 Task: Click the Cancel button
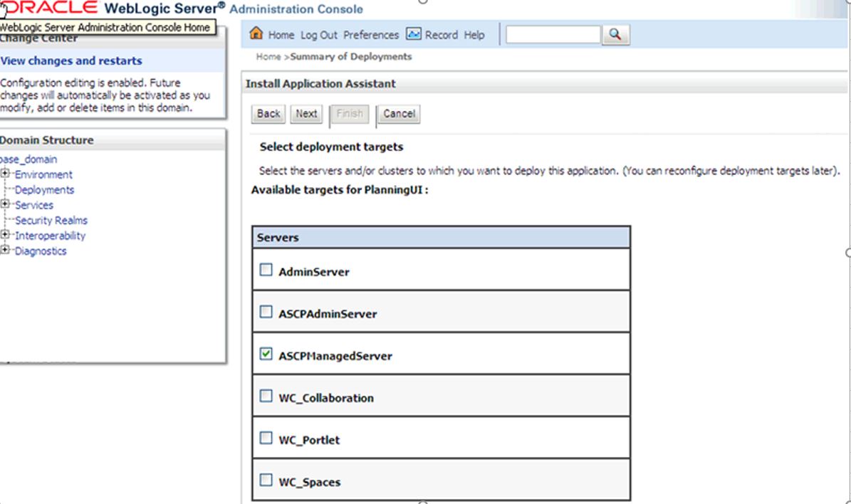[x=399, y=114]
